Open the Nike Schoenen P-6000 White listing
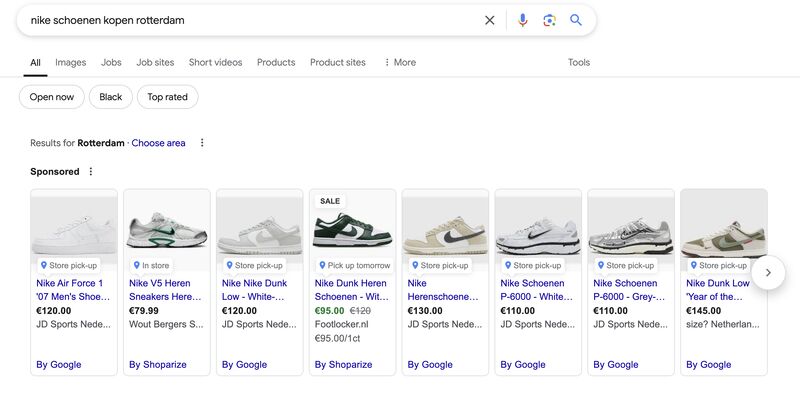800x396 pixels. pyautogui.click(x=537, y=290)
